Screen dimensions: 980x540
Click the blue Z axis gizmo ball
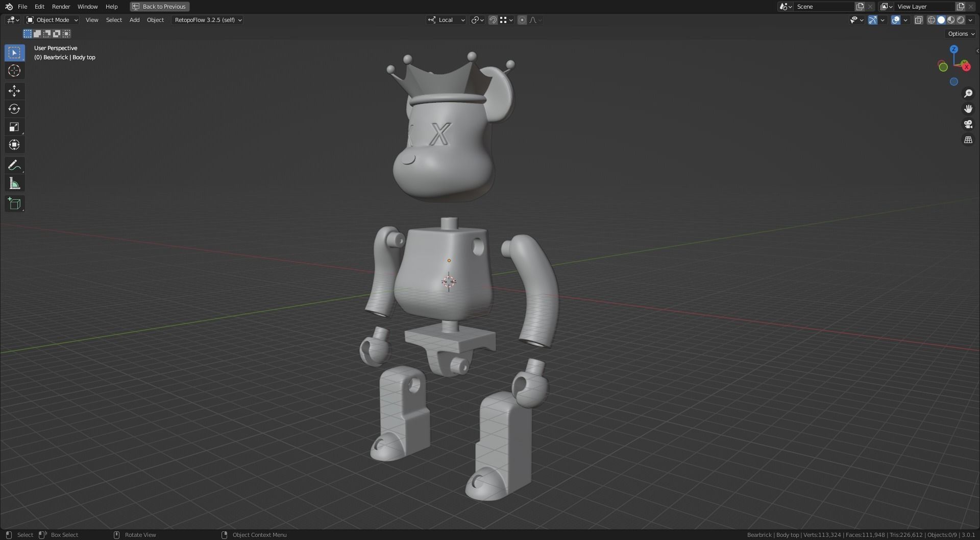[x=954, y=49]
